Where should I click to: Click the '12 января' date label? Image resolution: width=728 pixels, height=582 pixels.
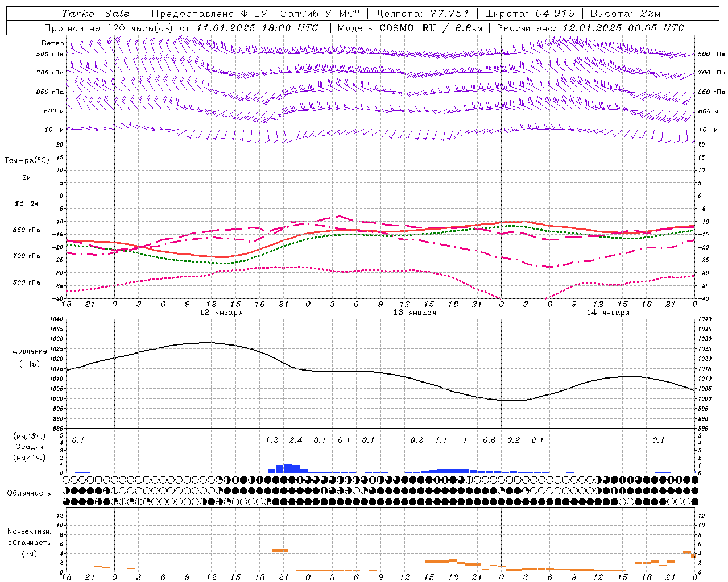click(221, 313)
